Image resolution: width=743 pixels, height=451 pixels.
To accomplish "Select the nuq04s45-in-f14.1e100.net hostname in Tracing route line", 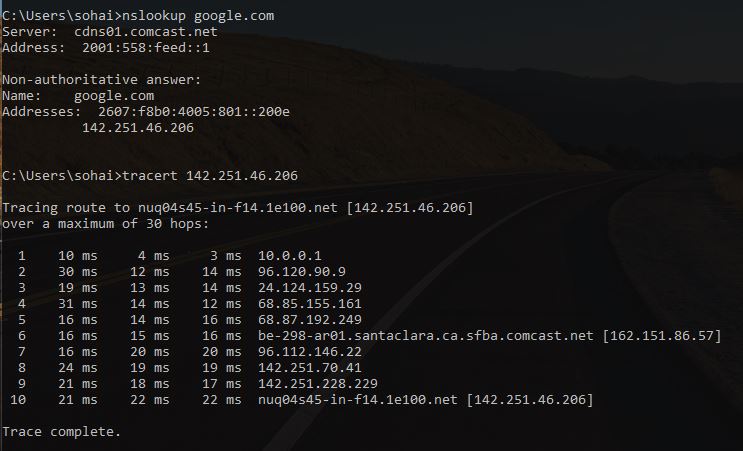I will pos(238,208).
